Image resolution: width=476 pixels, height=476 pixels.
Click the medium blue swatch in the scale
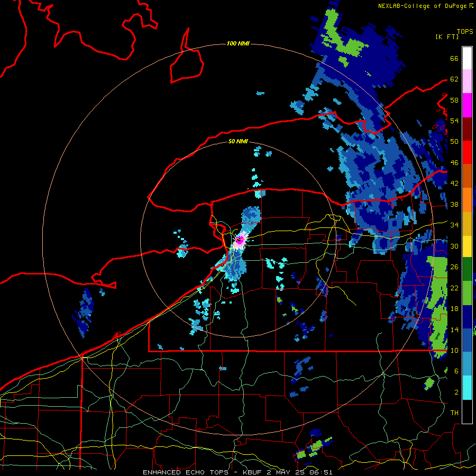pos(467,340)
